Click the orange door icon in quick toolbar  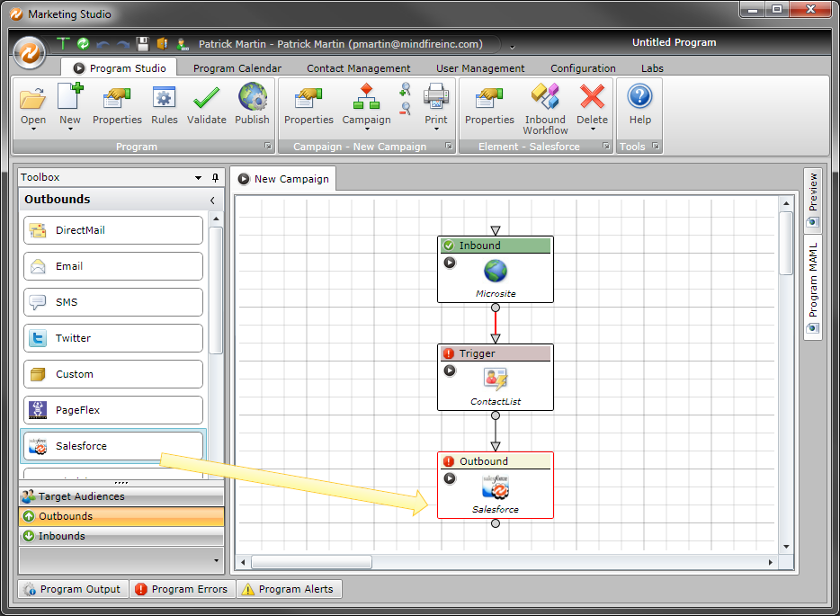pos(162,44)
